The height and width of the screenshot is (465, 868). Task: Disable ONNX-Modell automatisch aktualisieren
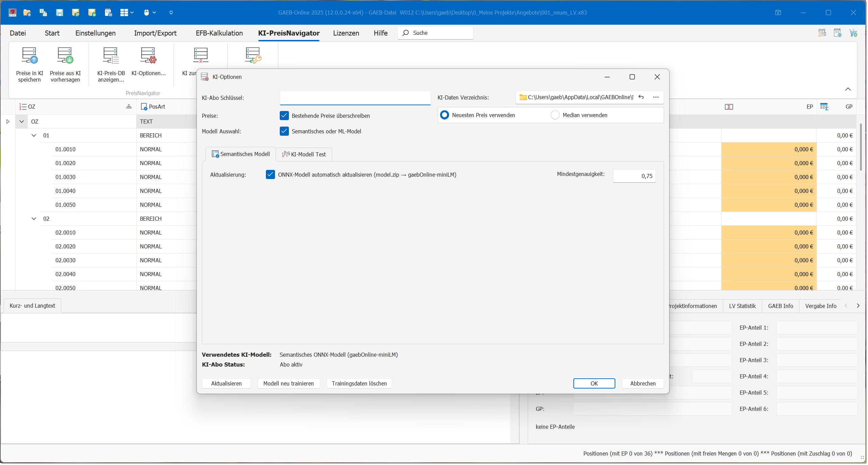coord(270,175)
